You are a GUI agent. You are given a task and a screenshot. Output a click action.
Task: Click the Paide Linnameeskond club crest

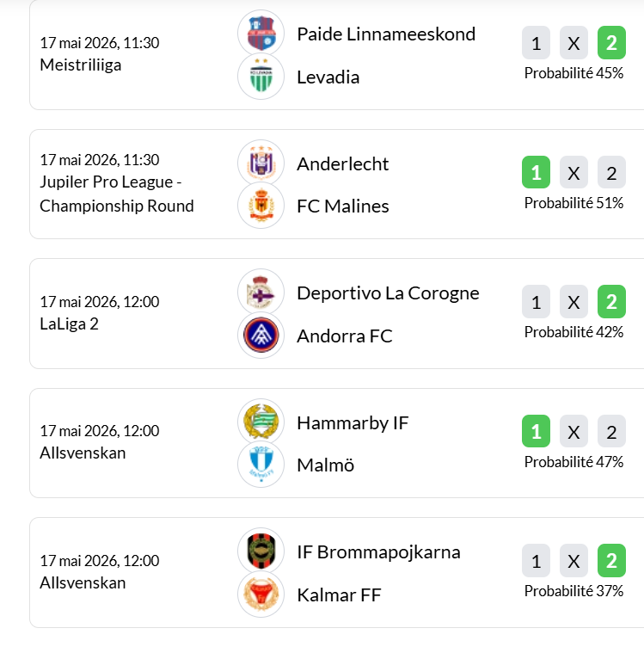[261, 33]
